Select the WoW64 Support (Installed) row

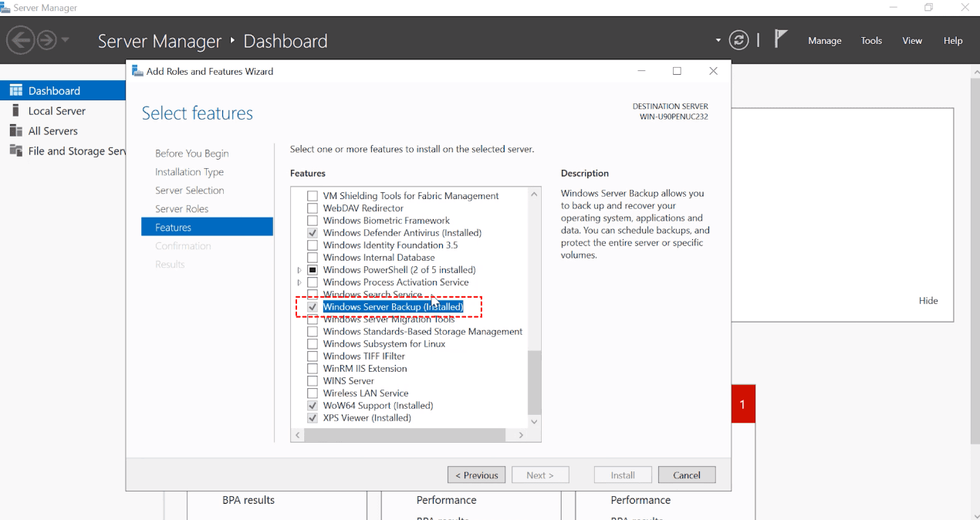pos(378,406)
